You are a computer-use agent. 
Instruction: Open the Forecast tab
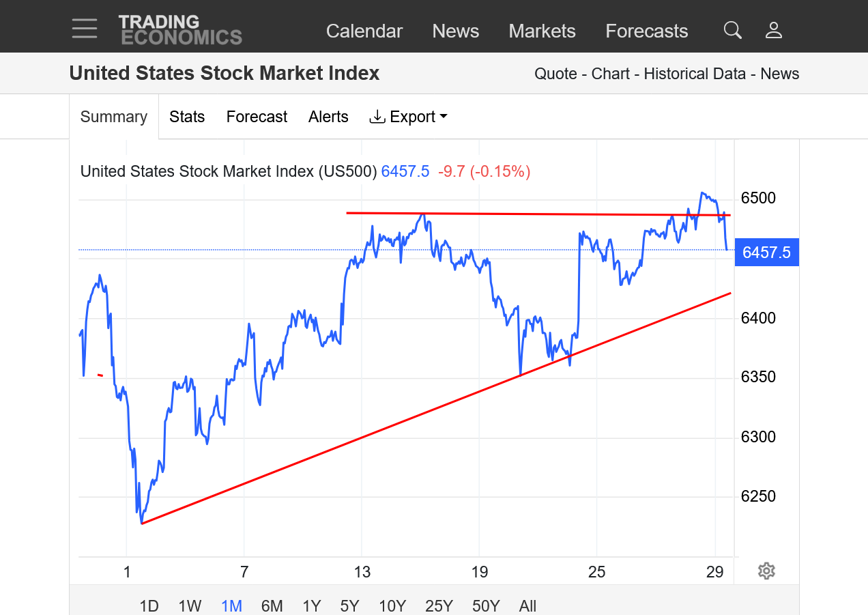(257, 117)
